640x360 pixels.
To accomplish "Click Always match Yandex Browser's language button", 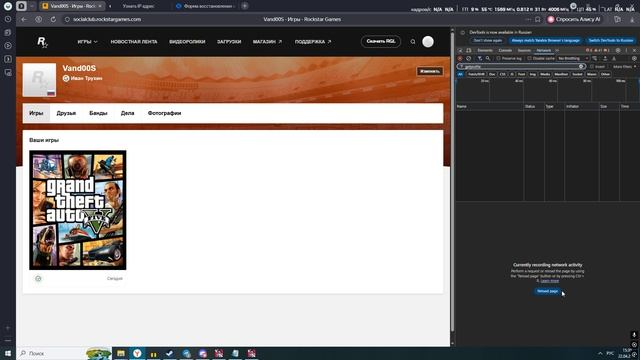I will (x=545, y=40).
